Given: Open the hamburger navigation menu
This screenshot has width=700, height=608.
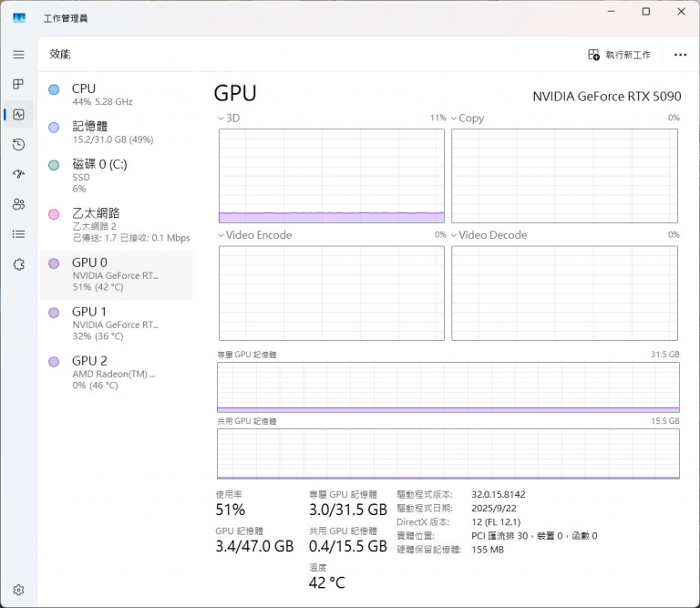Looking at the screenshot, I should pyautogui.click(x=18, y=55).
